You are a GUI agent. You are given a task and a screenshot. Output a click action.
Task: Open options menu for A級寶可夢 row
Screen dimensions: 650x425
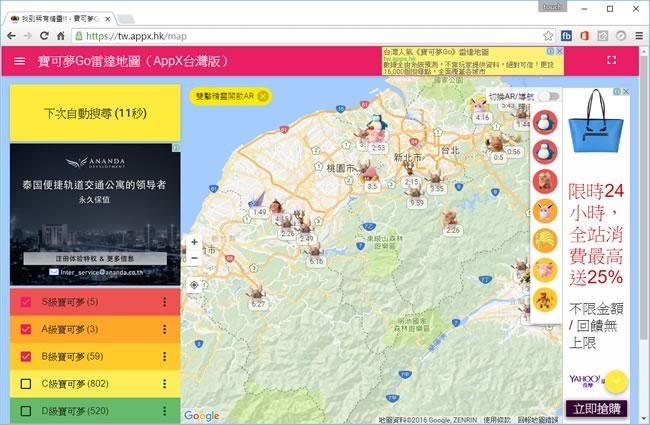click(x=165, y=329)
